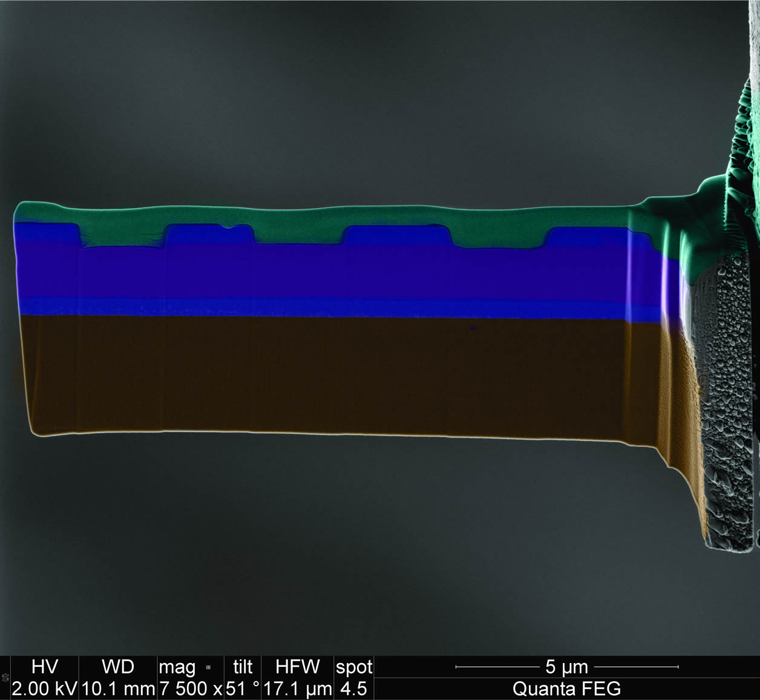Click the mag 7 500 x value
The image size is (760, 700).
[x=191, y=688]
